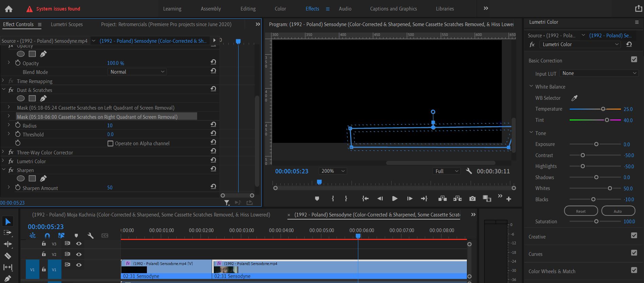This screenshot has height=283, width=644.
Task: Open the Lumetri Scopes tab
Action: click(x=67, y=24)
